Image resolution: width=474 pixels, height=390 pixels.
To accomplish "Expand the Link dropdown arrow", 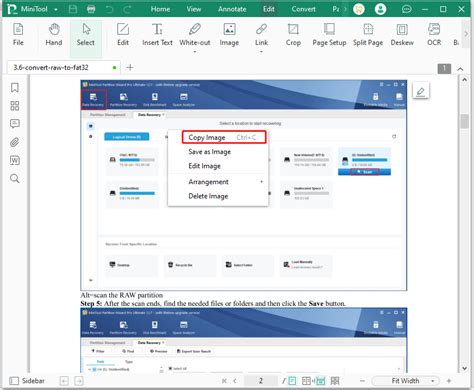I will click(x=261, y=52).
